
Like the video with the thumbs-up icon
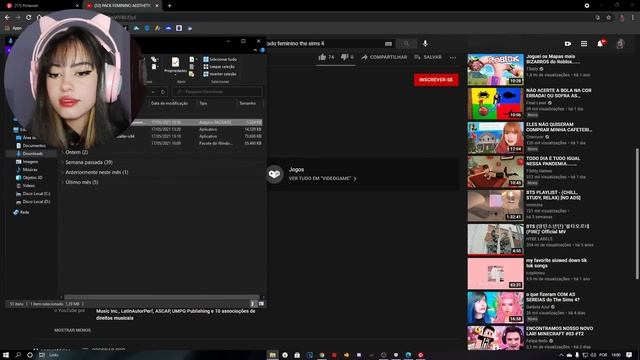click(x=322, y=57)
